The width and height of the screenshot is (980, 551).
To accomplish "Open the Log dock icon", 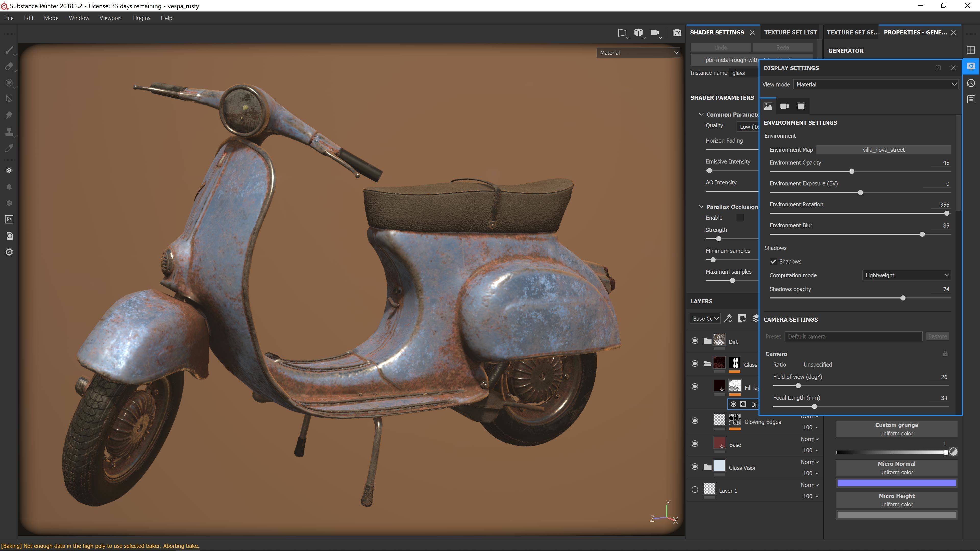I will click(x=971, y=99).
